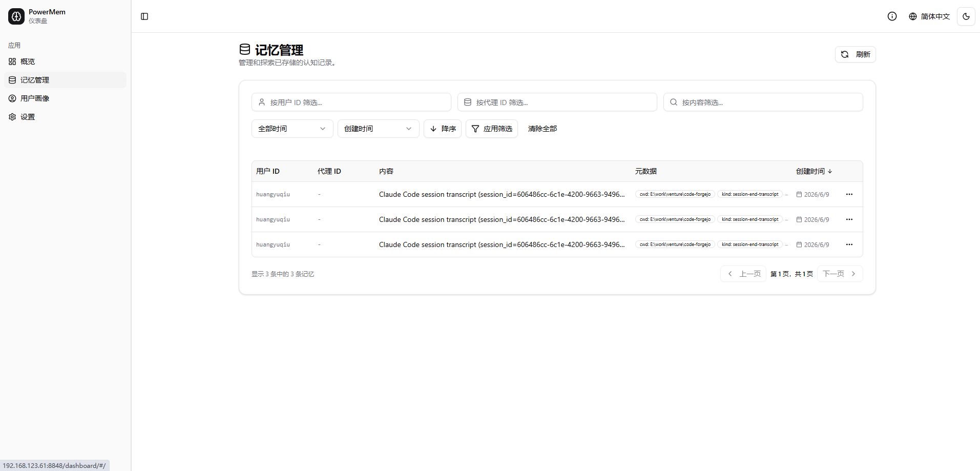The image size is (980, 471).
Task: Open the info circle icon in top bar
Action: [892, 16]
